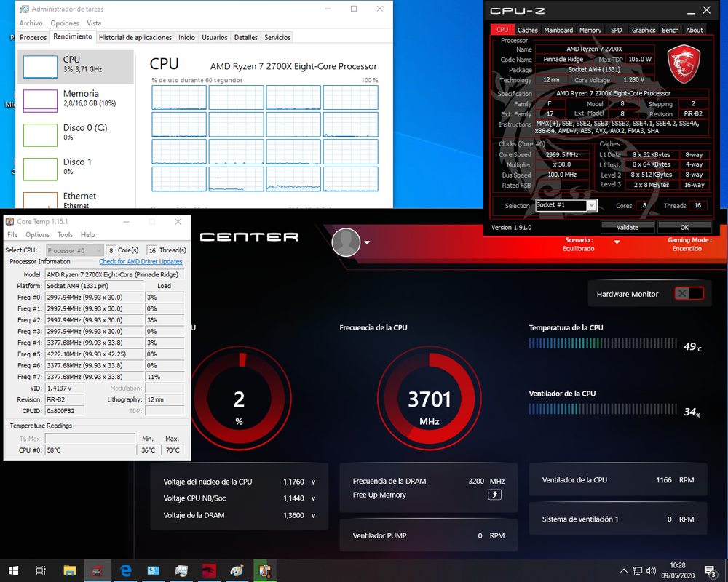Image resolution: width=728 pixels, height=582 pixels.
Task: Click the Temperatura de la CPU gauge bar
Action: 603,343
